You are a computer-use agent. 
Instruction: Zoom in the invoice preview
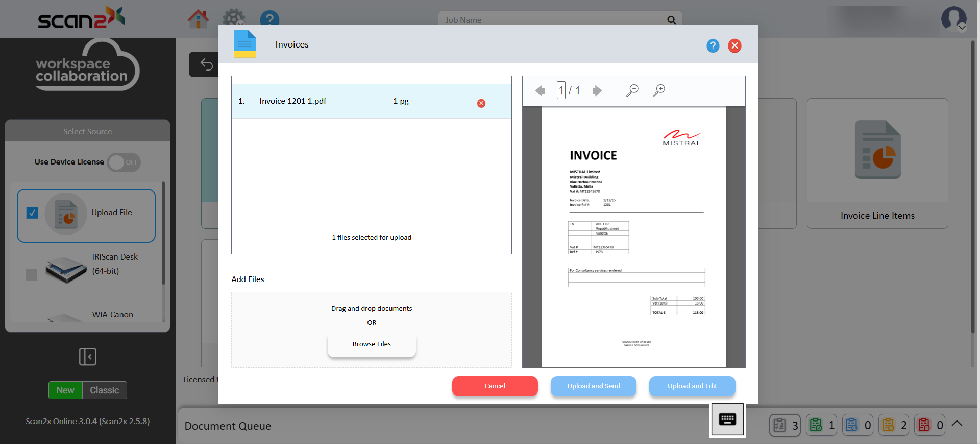click(x=658, y=90)
